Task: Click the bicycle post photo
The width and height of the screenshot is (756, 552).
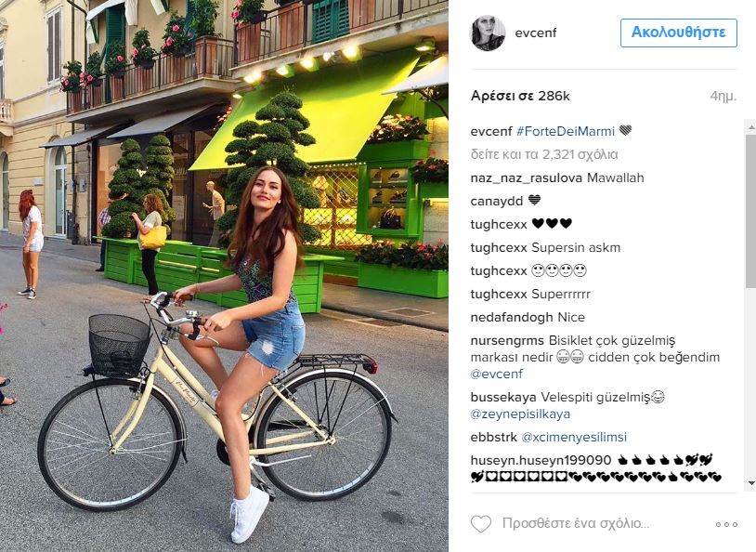Action: click(224, 276)
